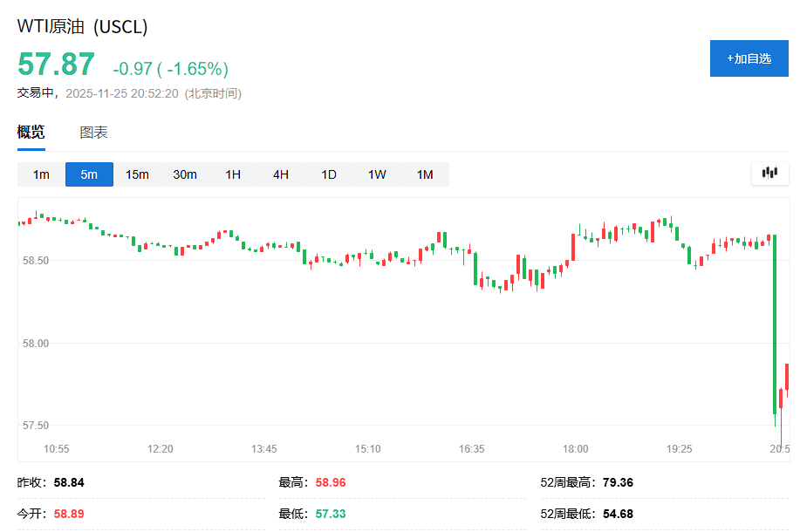
Task: Click the current price 57.87
Action: 57,65
